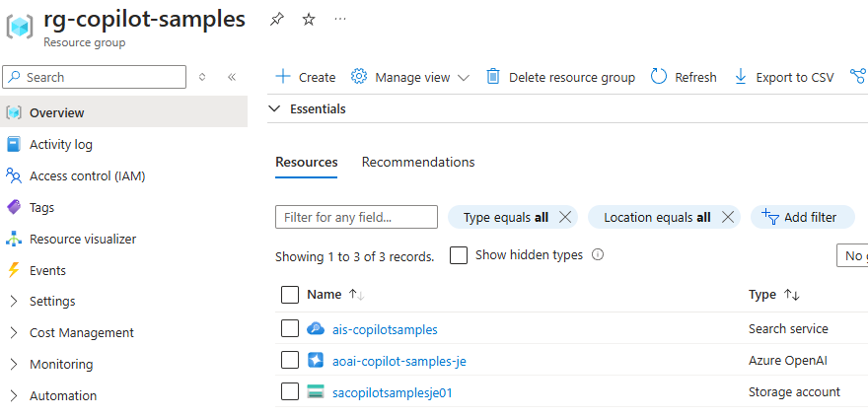The height and width of the screenshot is (417, 868).
Task: Open Resource visualizer from the sidebar
Action: [x=83, y=239]
